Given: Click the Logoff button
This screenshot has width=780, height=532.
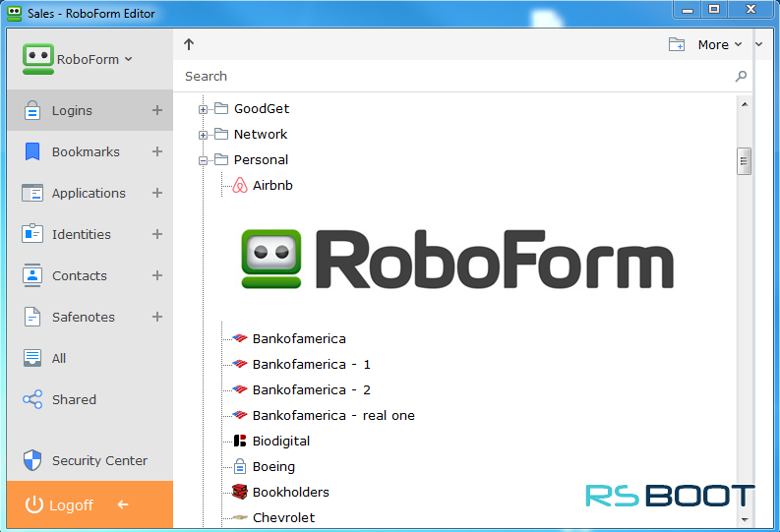Looking at the screenshot, I should [90, 505].
